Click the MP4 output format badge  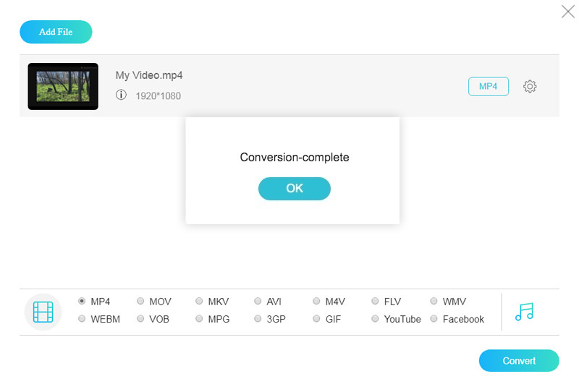[x=489, y=87]
